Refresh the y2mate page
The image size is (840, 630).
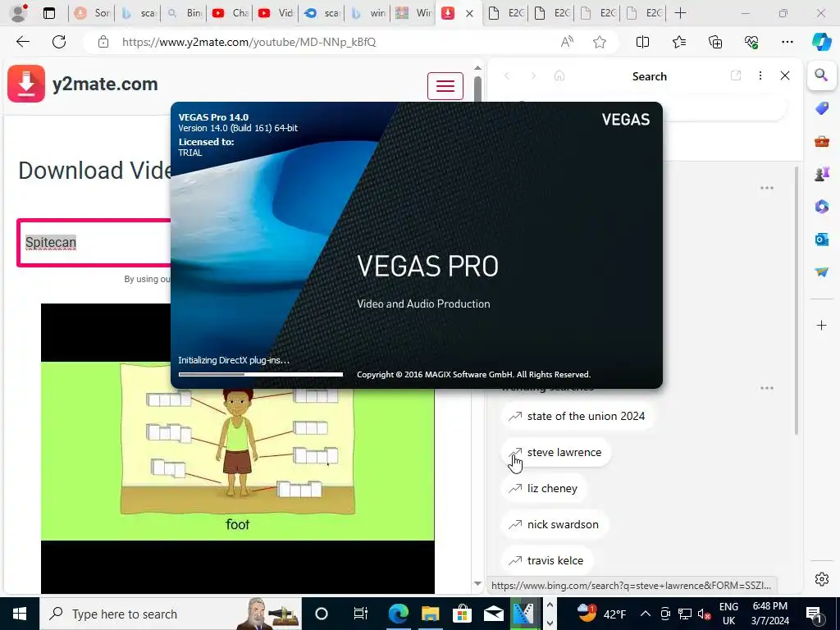click(x=59, y=42)
